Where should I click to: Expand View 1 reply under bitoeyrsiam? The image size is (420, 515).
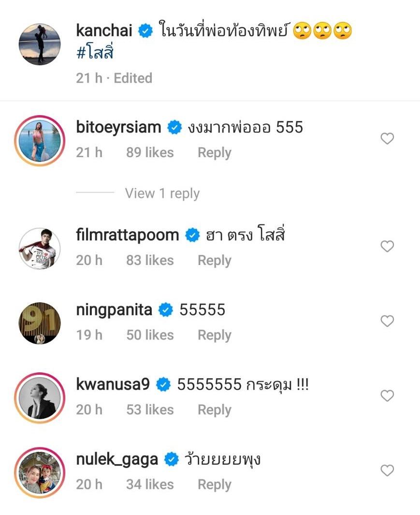tap(162, 193)
